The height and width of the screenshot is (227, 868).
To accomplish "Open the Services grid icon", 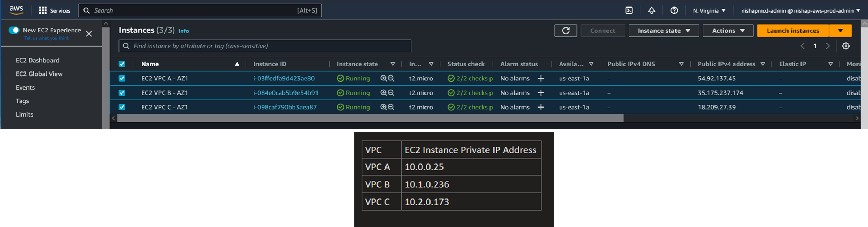I will click(x=43, y=10).
